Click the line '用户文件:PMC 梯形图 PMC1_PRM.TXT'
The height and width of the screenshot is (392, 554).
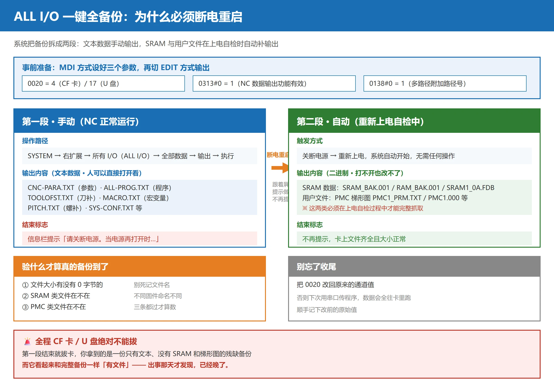pyautogui.click(x=385, y=198)
